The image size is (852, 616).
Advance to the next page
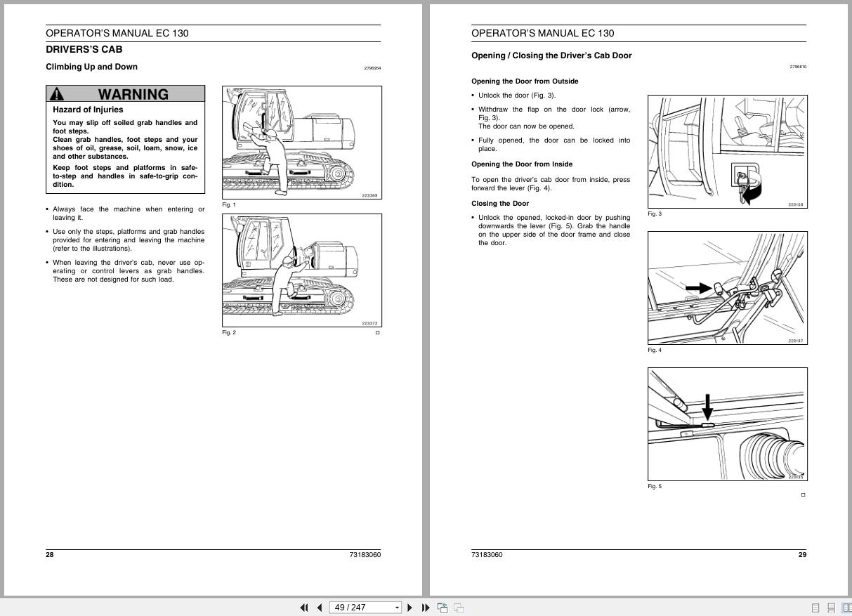(x=409, y=607)
